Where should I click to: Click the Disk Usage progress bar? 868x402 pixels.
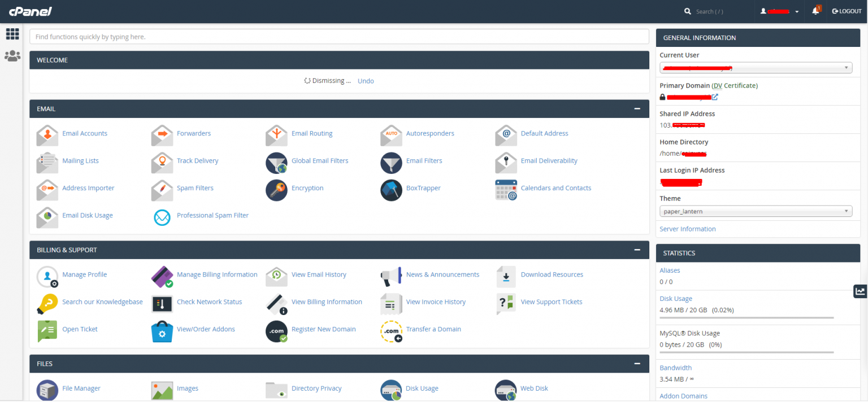click(x=746, y=318)
